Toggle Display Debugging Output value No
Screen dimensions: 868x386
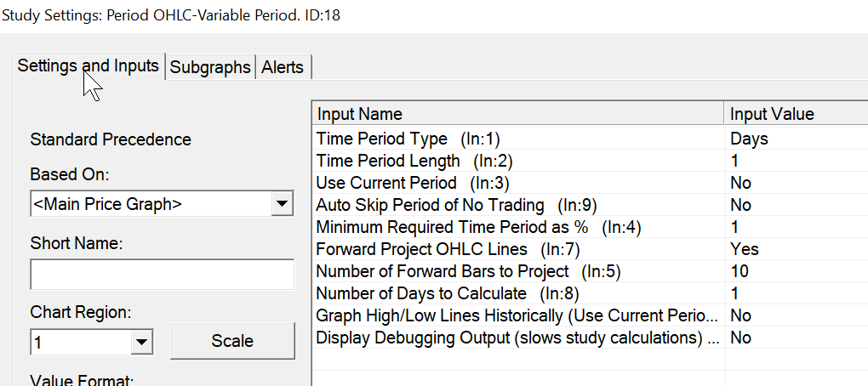point(740,338)
